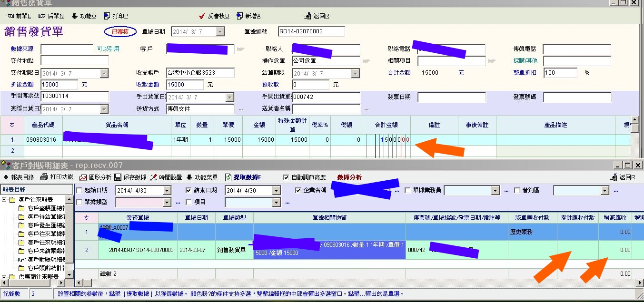Click the 打印 print icon in sales form
Screen dimensions: 644x302
107,16
